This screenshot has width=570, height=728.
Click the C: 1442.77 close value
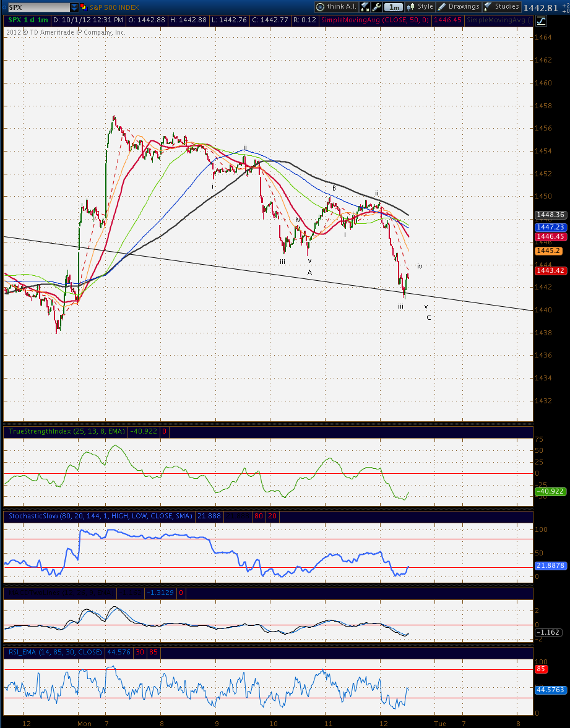click(270, 20)
